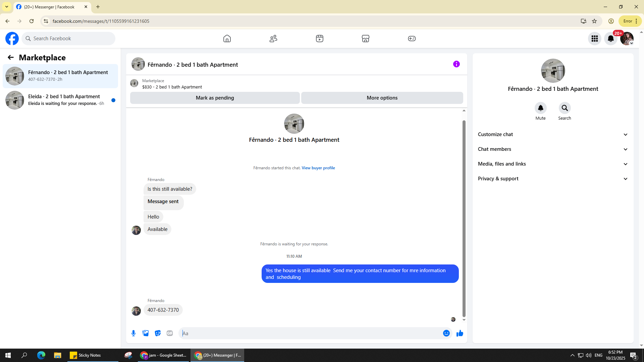This screenshot has height=362, width=644.
Task: Click Mark as pending button
Action: pos(215,98)
